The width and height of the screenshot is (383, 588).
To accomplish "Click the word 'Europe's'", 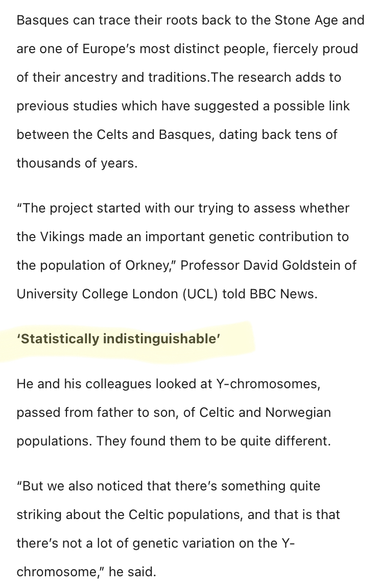I will [109, 49].
